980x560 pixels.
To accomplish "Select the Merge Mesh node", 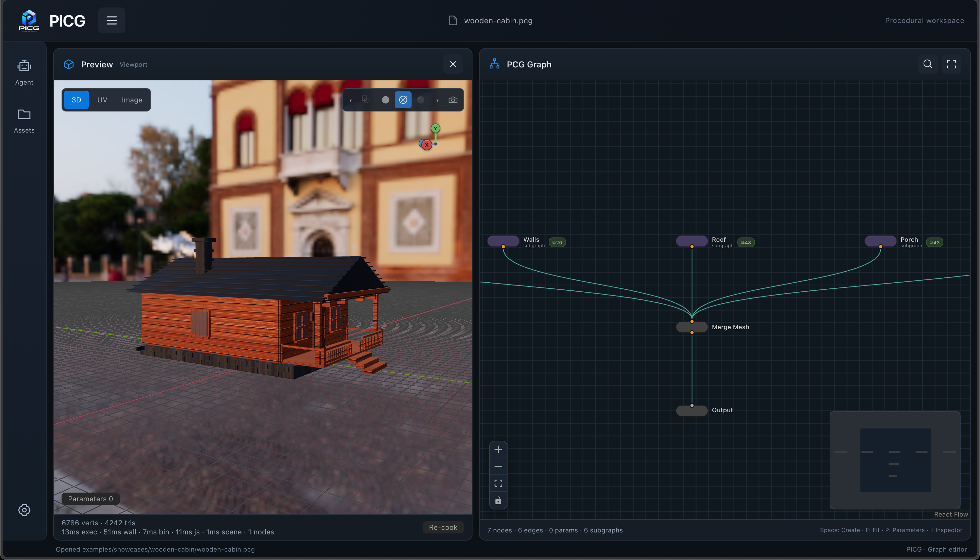I will pyautogui.click(x=692, y=327).
